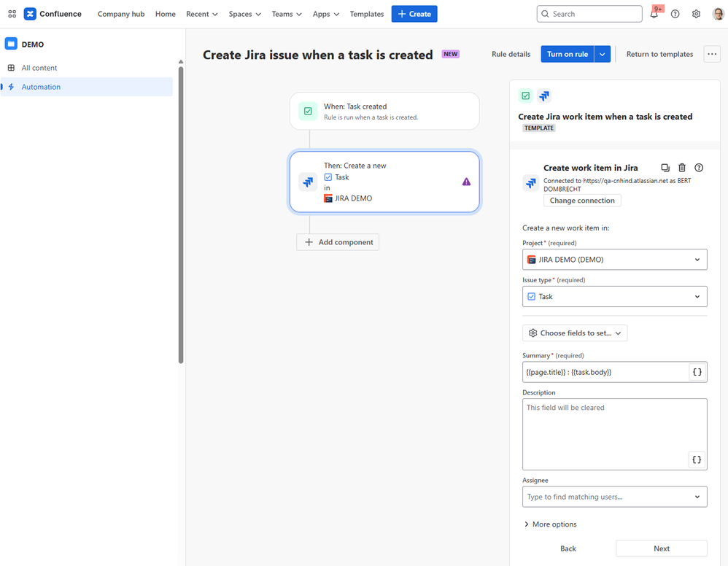
Task: Go to Home in the top navigation
Action: tap(166, 14)
